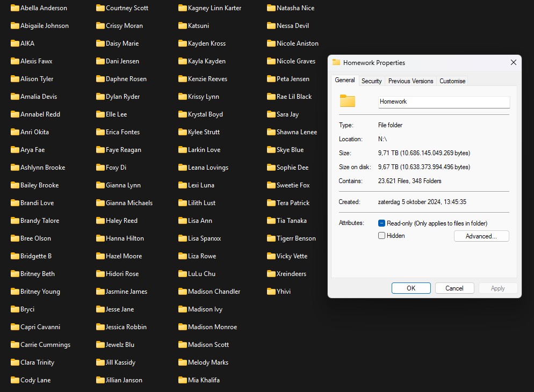
Task: Click the 'Melody Marks' folder name
Action: coord(208,362)
